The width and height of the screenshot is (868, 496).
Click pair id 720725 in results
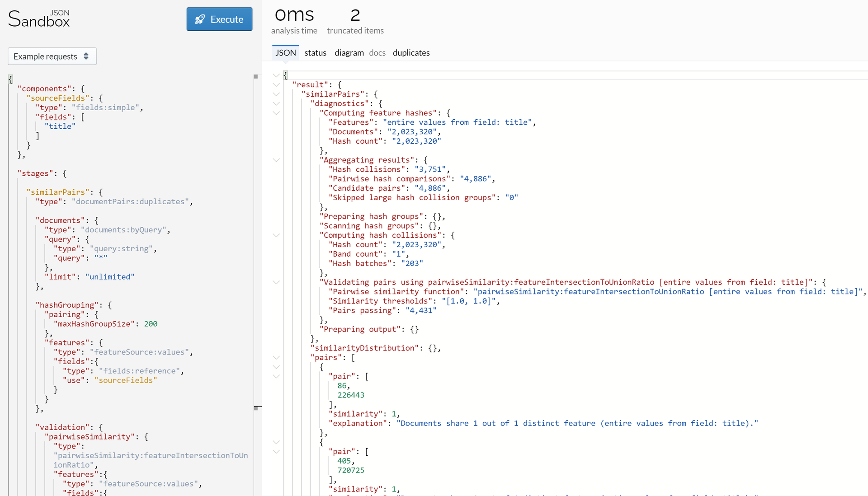351,470
